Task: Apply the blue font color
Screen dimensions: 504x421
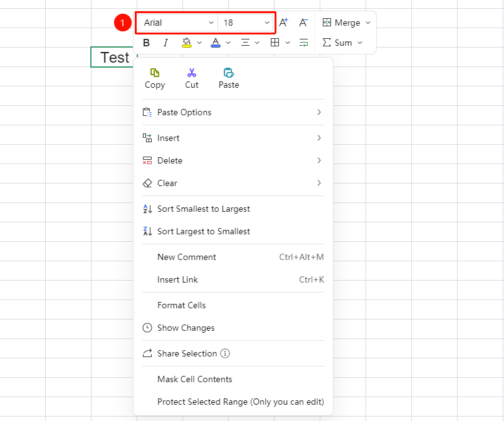Action: pos(216,43)
